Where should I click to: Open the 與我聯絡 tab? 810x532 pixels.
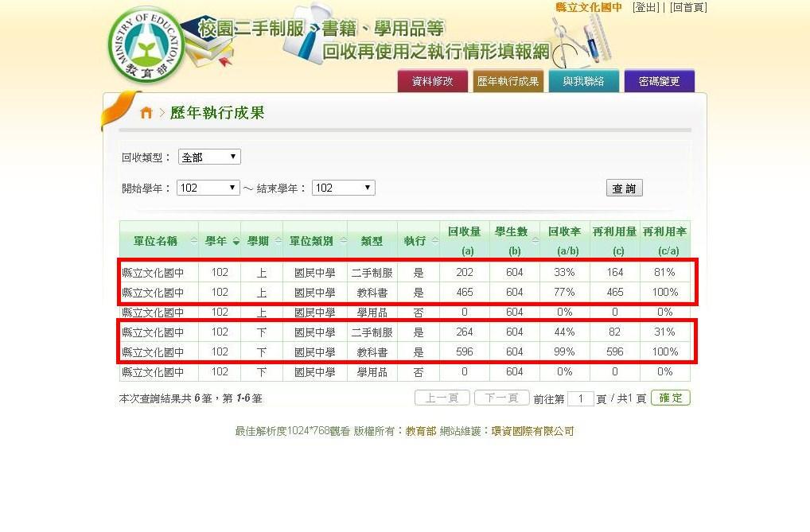(583, 81)
